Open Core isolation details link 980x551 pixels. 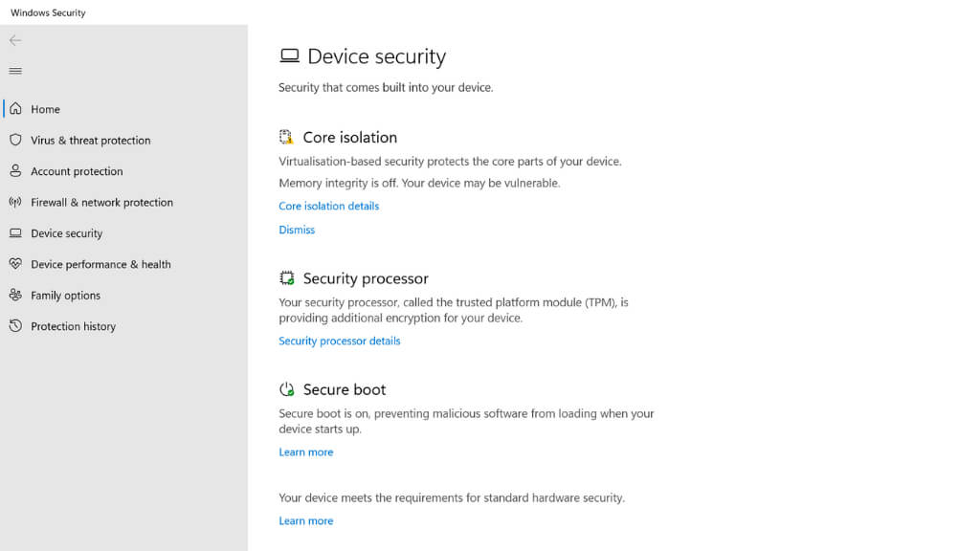[328, 206]
